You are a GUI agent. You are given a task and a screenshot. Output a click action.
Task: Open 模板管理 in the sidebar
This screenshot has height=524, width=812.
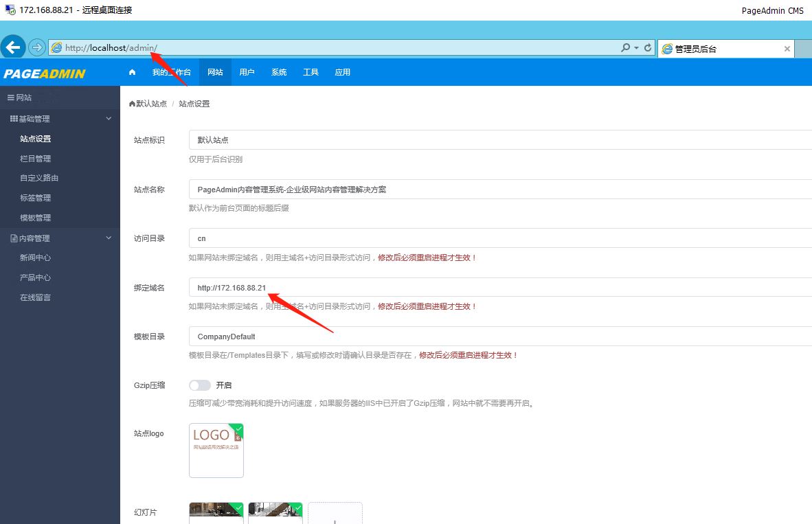pos(35,218)
